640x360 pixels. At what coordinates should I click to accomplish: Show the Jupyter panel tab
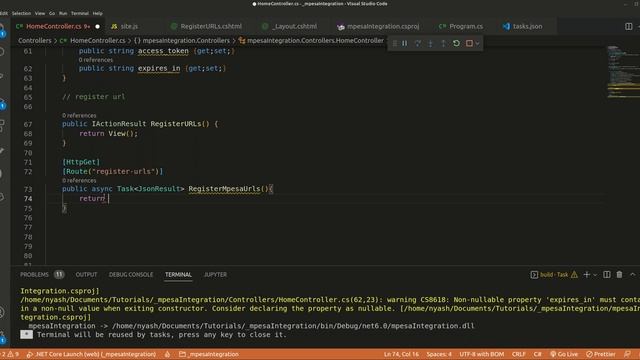215,275
